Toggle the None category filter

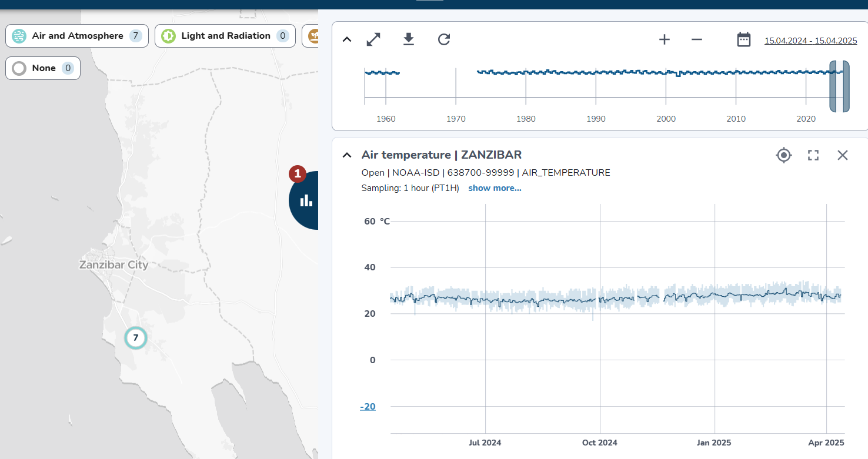click(43, 68)
